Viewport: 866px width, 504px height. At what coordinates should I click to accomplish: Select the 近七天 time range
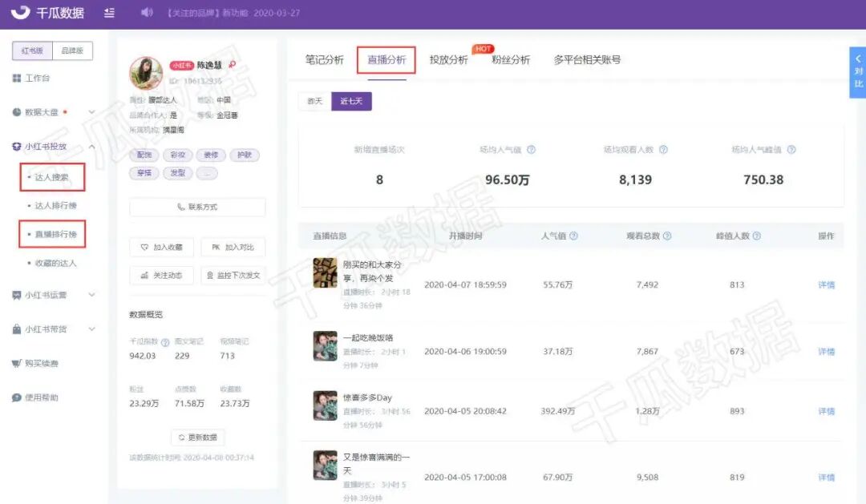tap(351, 101)
